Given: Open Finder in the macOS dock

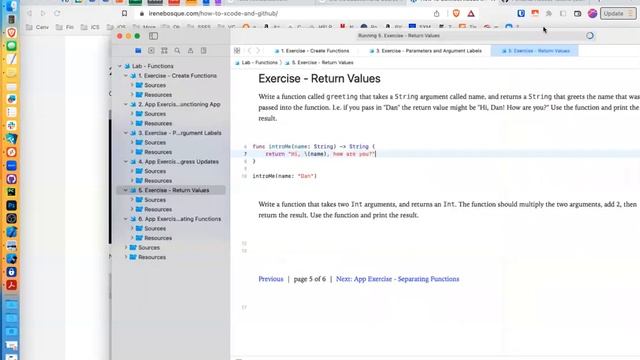Looking at the screenshot, I should coord(11,6).
